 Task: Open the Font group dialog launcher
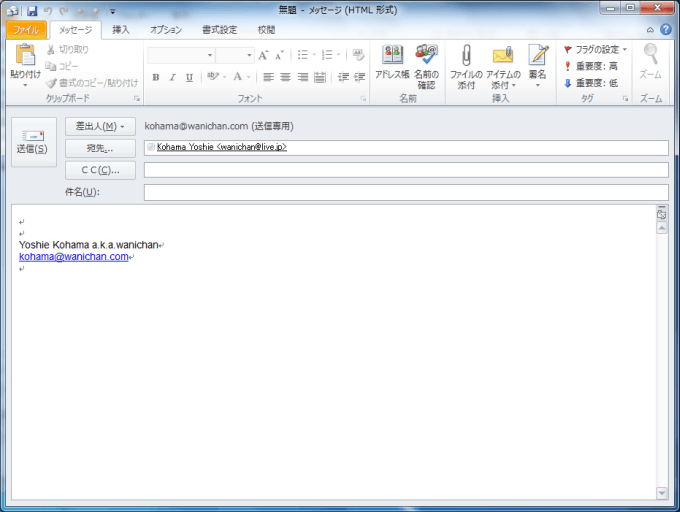pyautogui.click(x=363, y=99)
